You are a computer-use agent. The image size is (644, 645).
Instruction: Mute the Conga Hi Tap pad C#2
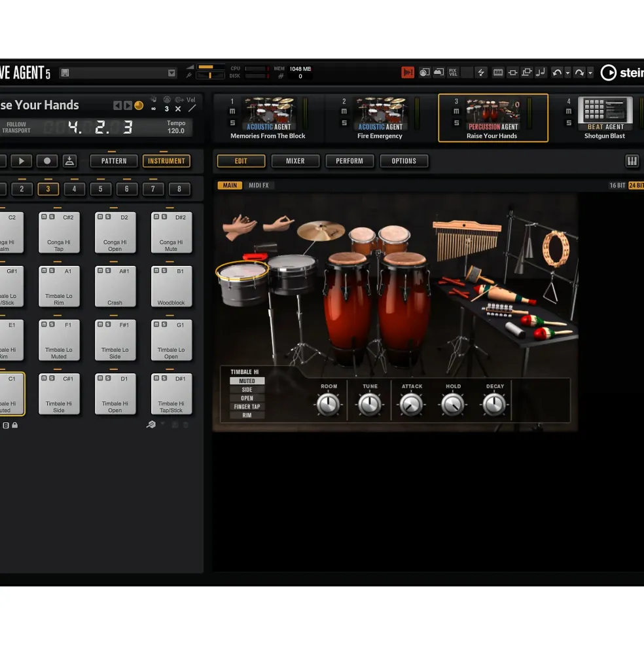pos(44,217)
